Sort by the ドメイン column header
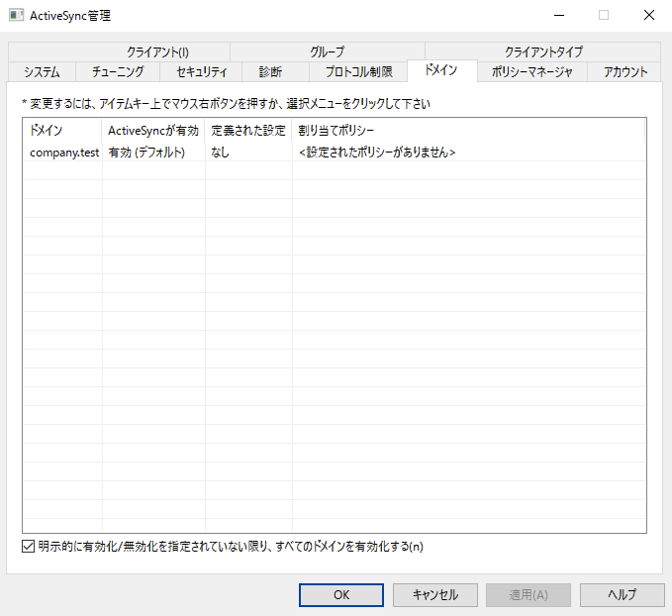 tap(61, 131)
